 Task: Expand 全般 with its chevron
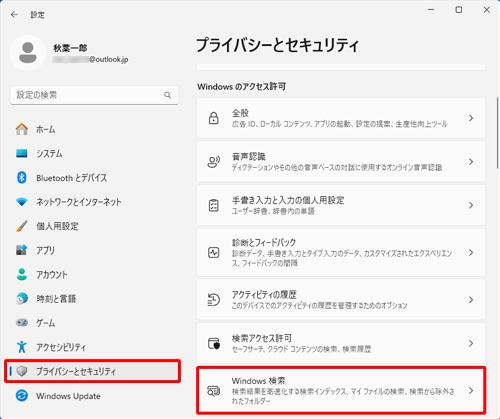pos(471,118)
